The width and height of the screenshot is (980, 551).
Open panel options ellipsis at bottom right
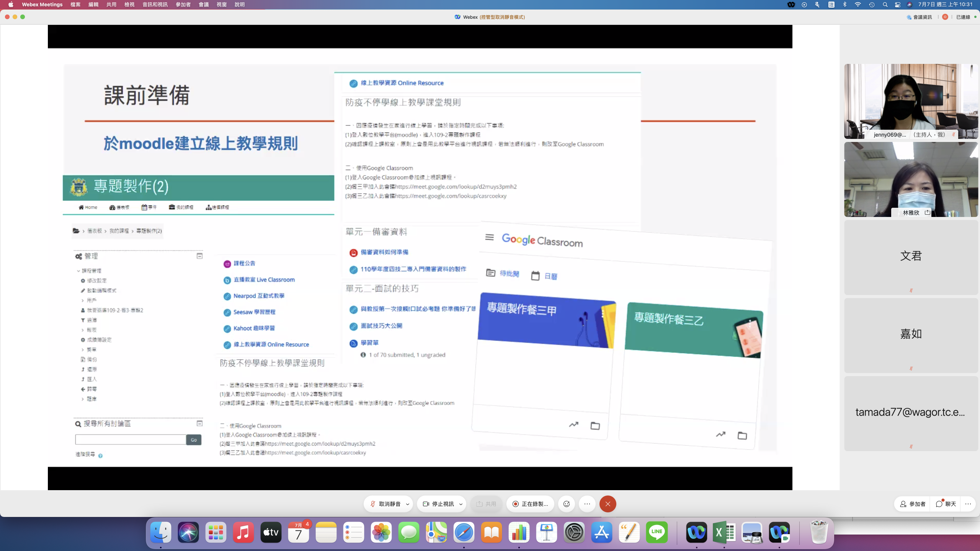click(x=968, y=504)
